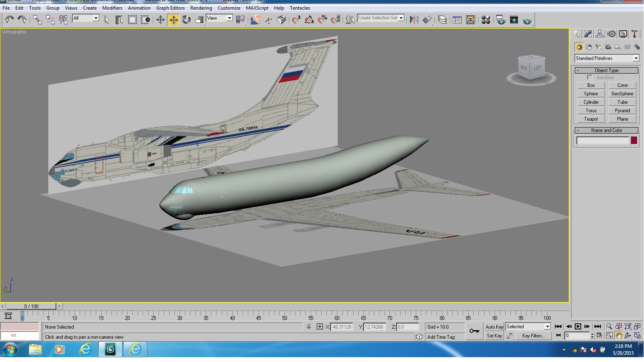
Task: Open the 3ds Max taskbar icon
Action: tap(110, 350)
